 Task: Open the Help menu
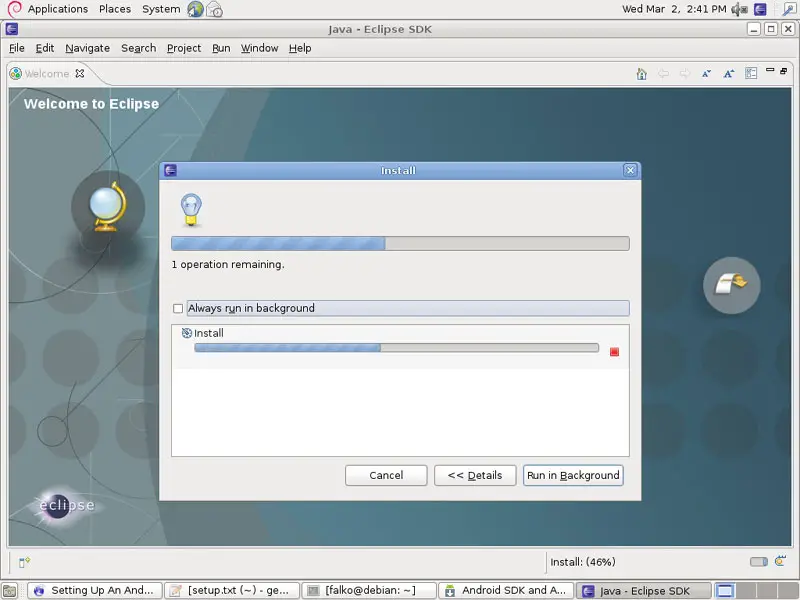click(x=300, y=48)
